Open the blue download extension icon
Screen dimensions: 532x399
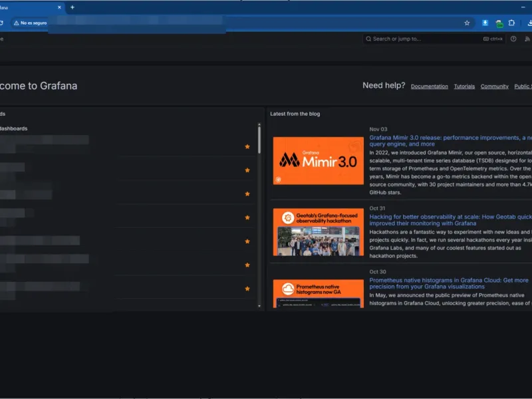(x=485, y=23)
